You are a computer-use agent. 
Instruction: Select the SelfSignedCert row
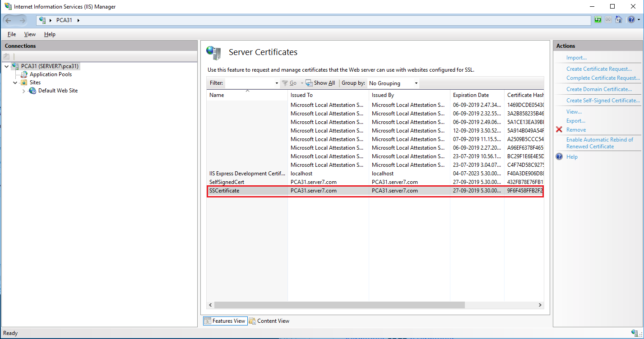pyautogui.click(x=375, y=182)
